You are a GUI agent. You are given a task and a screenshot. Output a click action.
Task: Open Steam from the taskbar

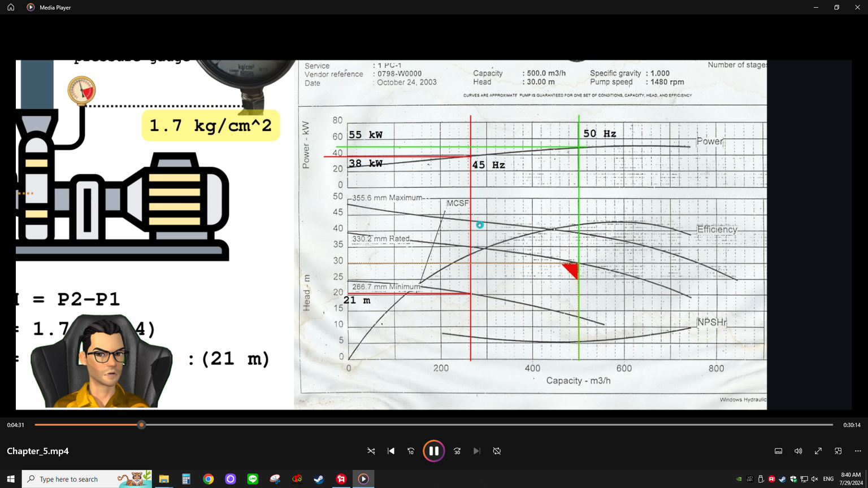click(319, 479)
